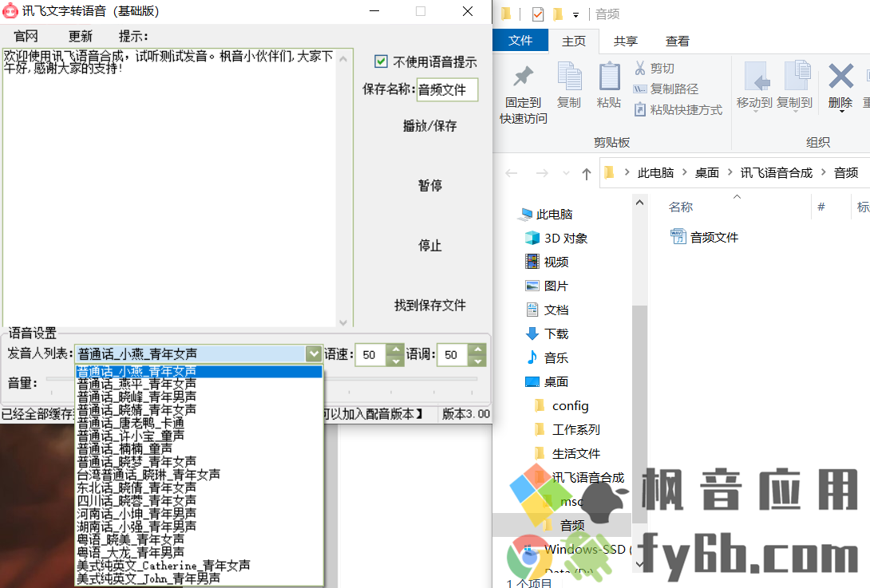Click the Pin to Quick Access icon

tap(523, 77)
